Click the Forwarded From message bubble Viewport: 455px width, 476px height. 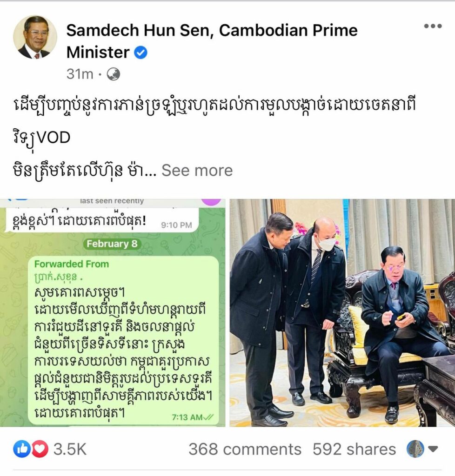click(x=123, y=340)
